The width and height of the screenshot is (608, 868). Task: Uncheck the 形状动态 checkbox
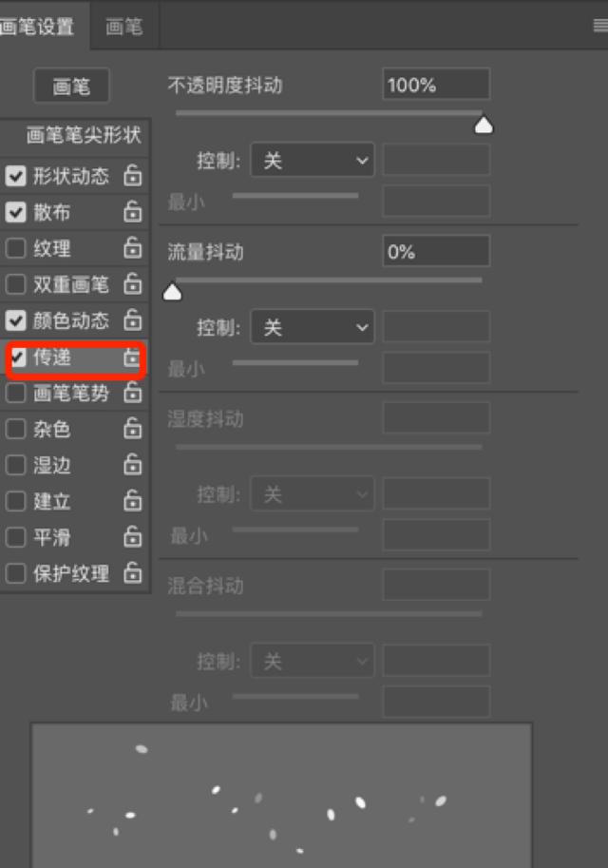[15, 176]
